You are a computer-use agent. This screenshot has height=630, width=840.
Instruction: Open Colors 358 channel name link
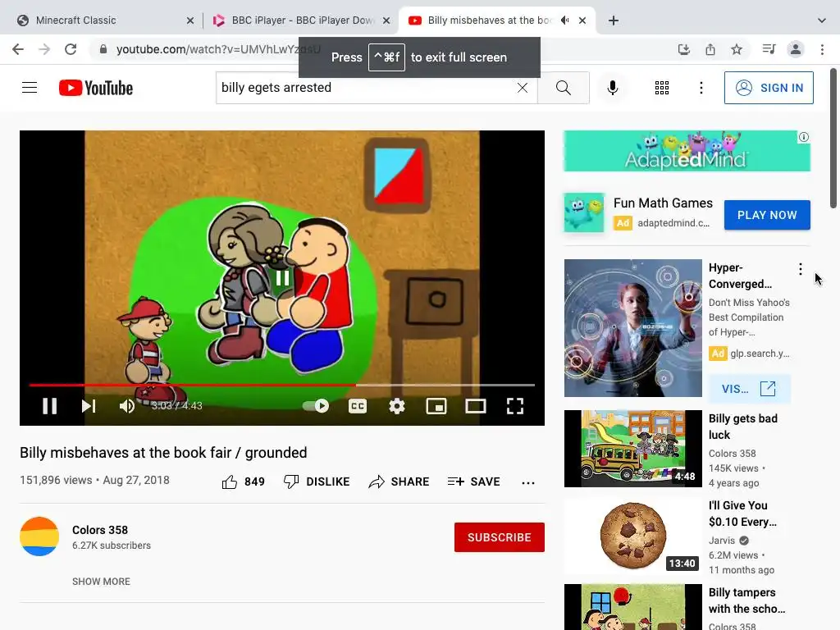[100, 530]
